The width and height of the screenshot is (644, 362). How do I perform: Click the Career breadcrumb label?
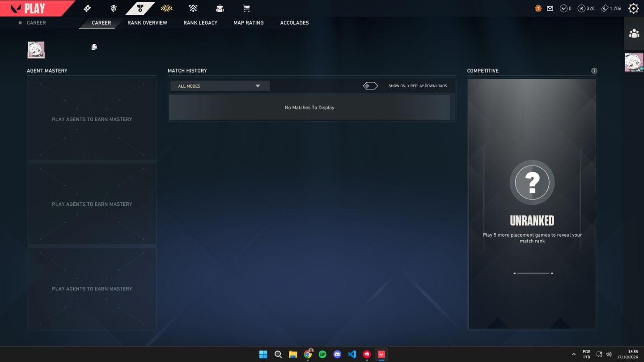[36, 23]
